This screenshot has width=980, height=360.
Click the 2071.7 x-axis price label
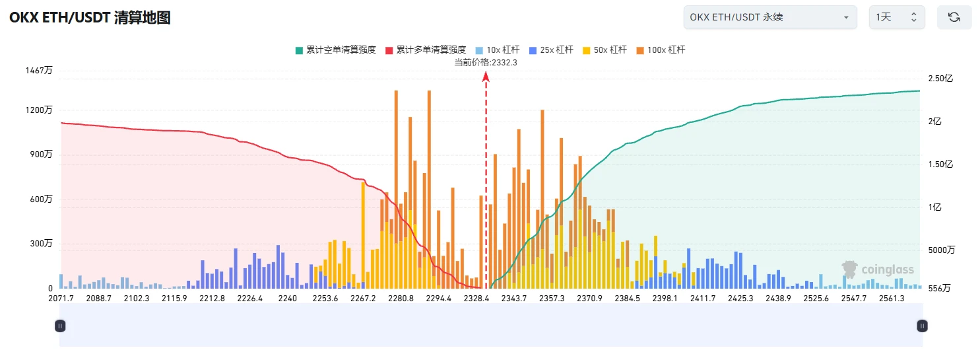click(x=61, y=299)
